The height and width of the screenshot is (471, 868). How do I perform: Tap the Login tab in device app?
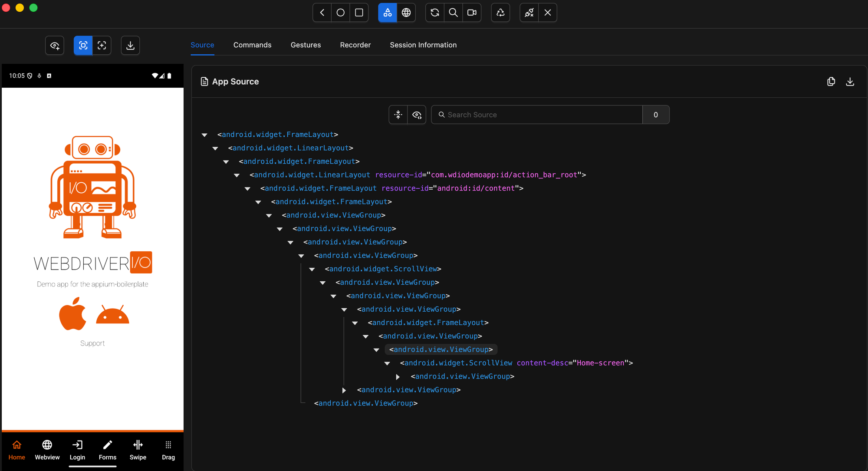pos(77,450)
